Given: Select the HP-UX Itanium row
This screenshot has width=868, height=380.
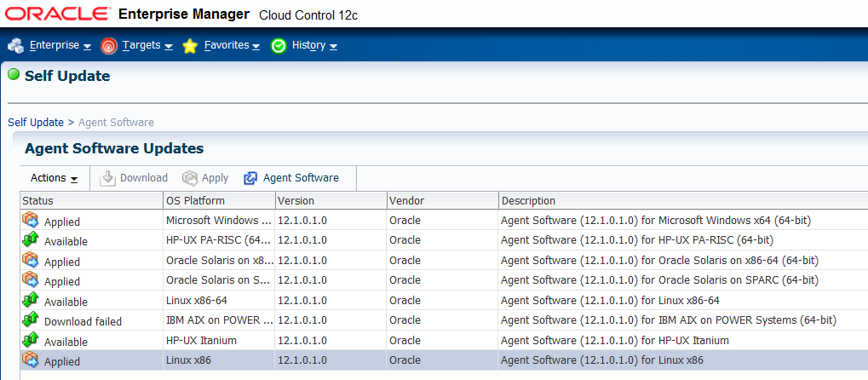Looking at the screenshot, I should pos(444,341).
